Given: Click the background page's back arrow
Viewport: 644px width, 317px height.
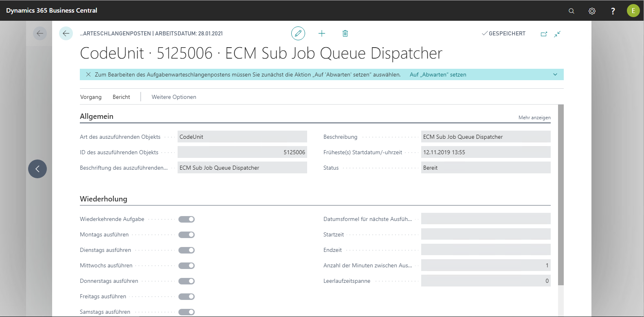Looking at the screenshot, I should click(40, 33).
